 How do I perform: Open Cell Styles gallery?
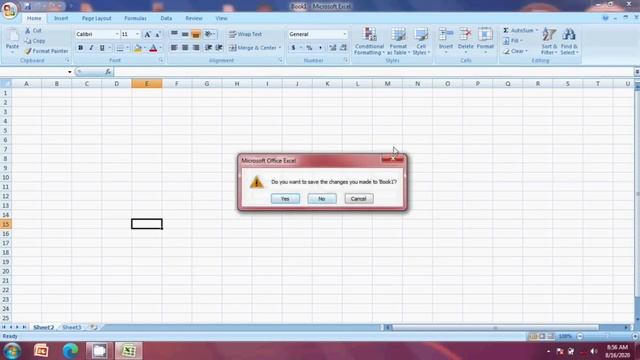coord(421,41)
